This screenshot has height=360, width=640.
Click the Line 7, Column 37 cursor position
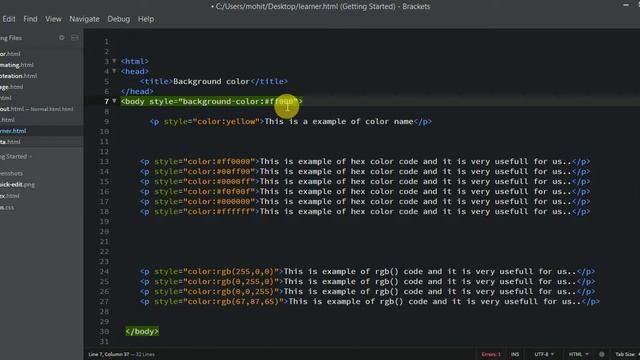(x=110, y=354)
